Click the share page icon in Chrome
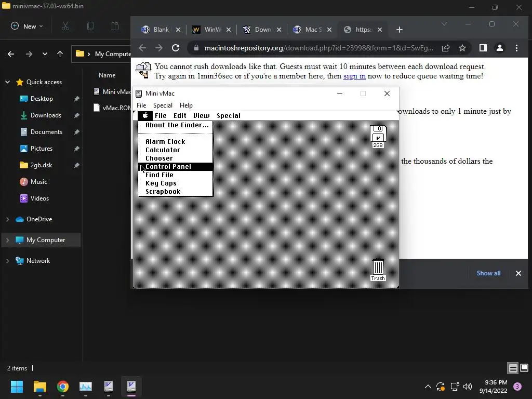Viewport: 532px width, 399px height. (446, 48)
